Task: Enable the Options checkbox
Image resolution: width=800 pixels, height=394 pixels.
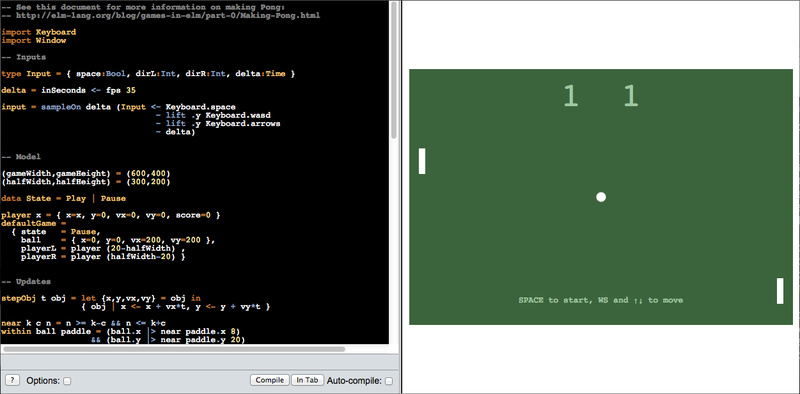Action: [x=67, y=381]
